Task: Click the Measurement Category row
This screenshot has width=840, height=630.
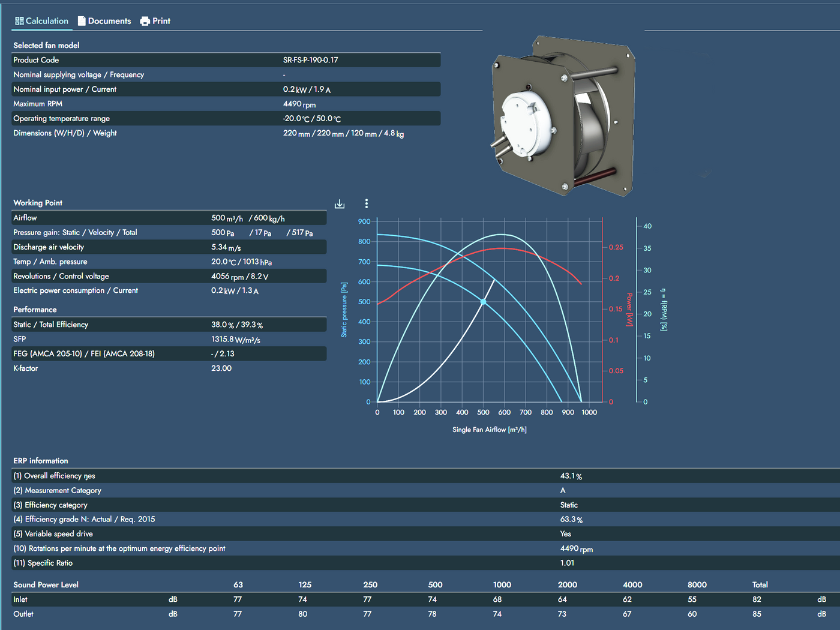Action: coord(425,490)
